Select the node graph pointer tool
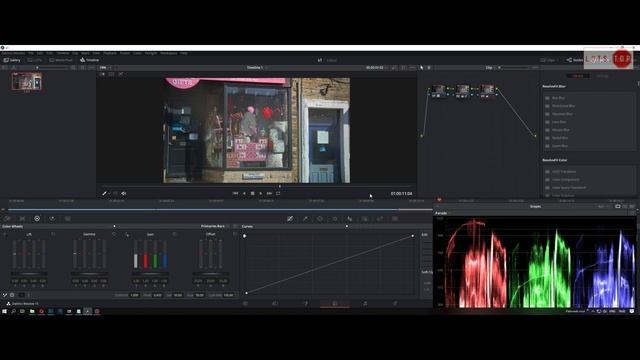The image size is (640, 360). pyautogui.click(x=422, y=68)
